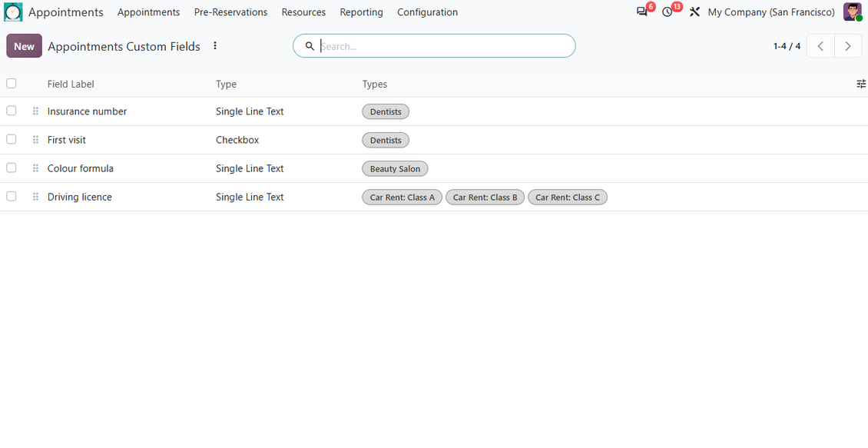Click Single Line Text in Driving licence row
This screenshot has height=448, width=868.
click(250, 197)
